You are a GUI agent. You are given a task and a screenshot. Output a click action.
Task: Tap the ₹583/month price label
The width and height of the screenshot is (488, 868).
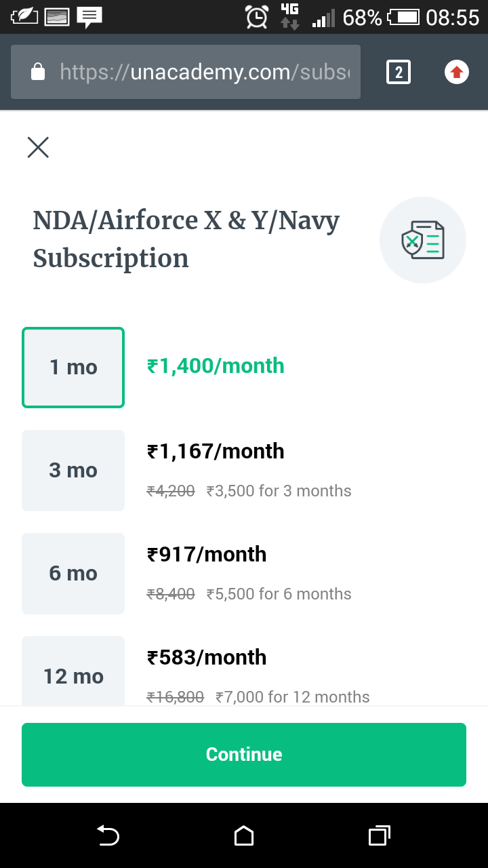(207, 658)
